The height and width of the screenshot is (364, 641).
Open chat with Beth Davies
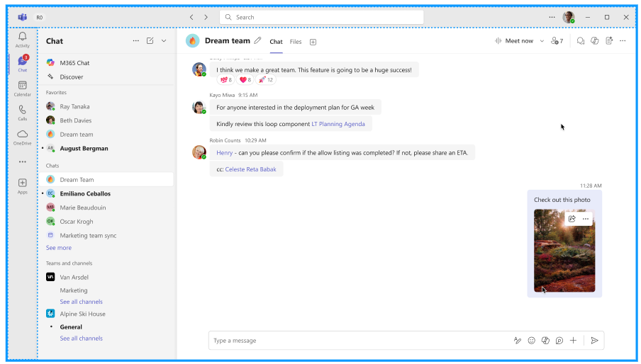pos(106,120)
